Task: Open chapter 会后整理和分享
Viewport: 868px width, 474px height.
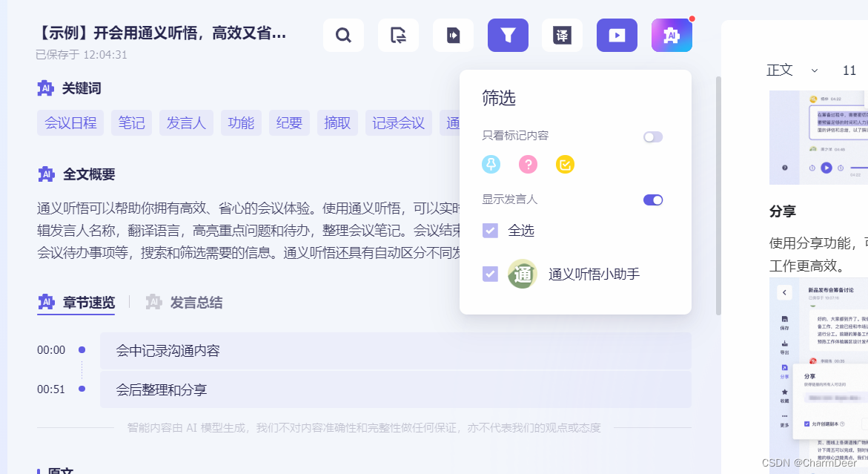Action: pos(396,390)
